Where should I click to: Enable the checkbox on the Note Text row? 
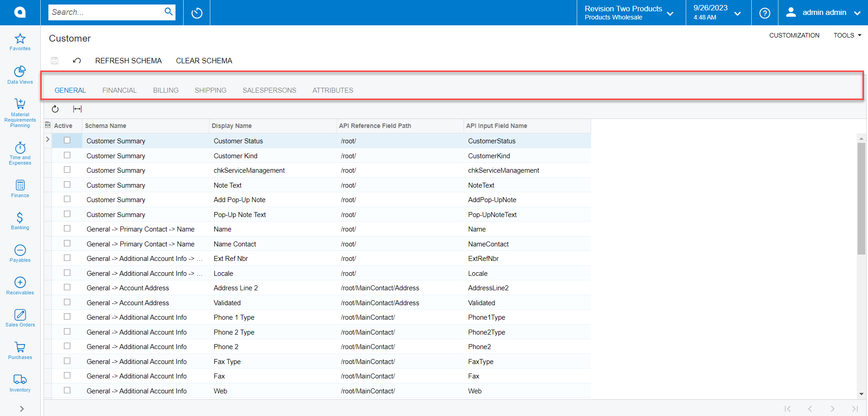(x=67, y=184)
